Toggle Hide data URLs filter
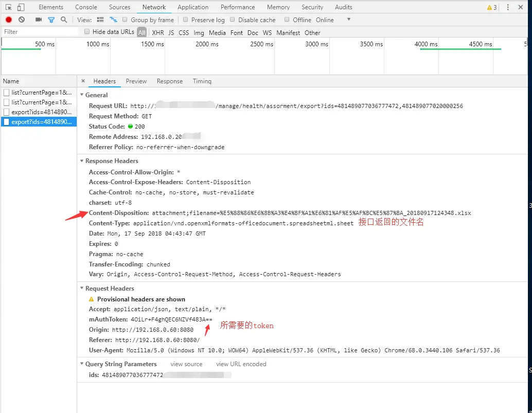This screenshot has height=413, width=532. [86, 31]
